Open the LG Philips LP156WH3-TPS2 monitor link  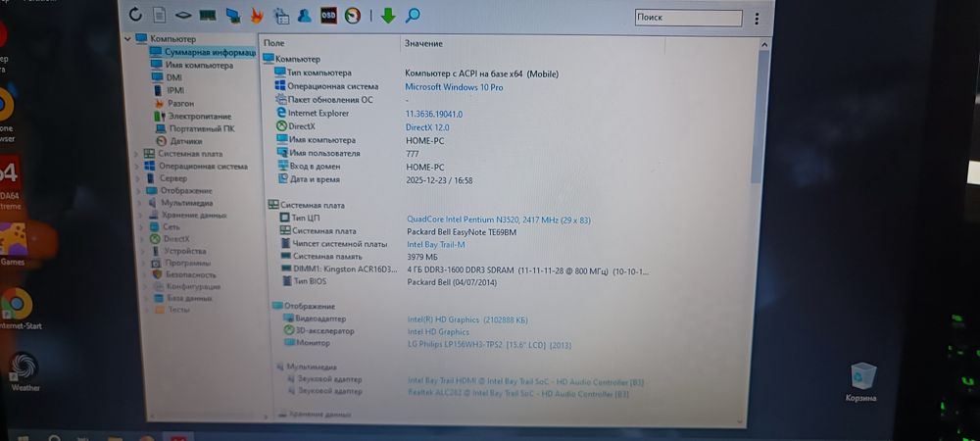489,345
